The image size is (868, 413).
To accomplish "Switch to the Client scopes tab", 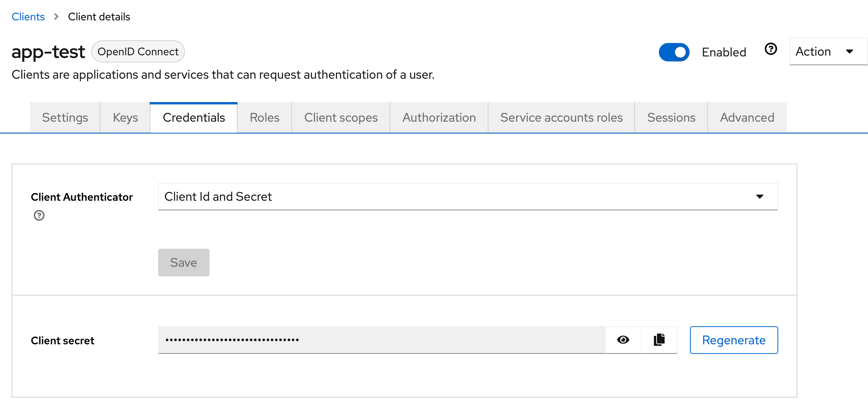I will 341,117.
